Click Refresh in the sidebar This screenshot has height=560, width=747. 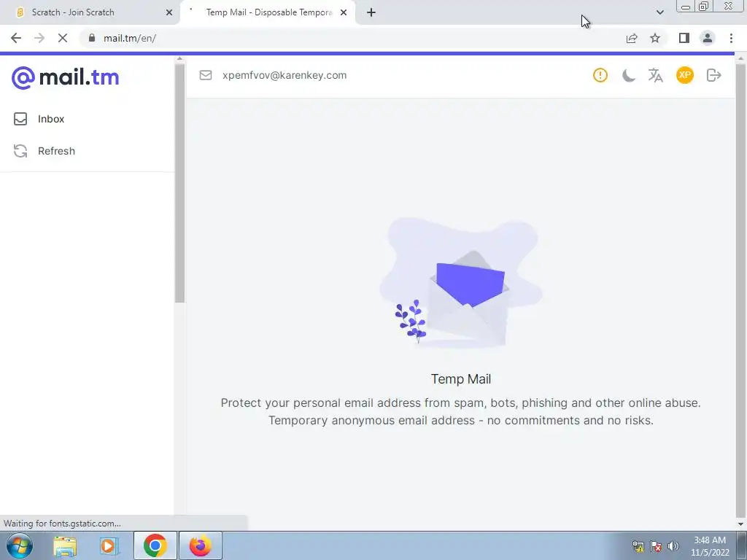tap(44, 151)
